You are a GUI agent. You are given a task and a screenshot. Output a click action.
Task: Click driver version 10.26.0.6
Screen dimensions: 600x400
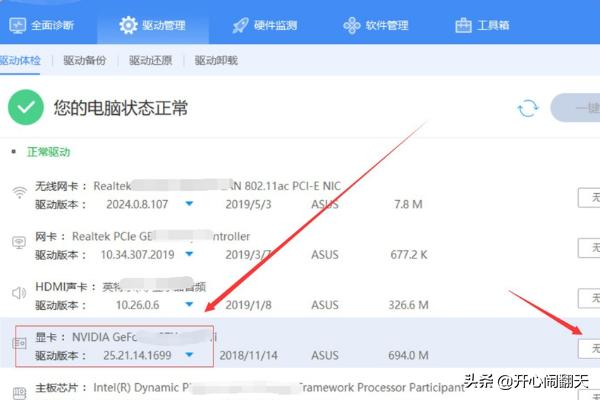click(x=137, y=305)
